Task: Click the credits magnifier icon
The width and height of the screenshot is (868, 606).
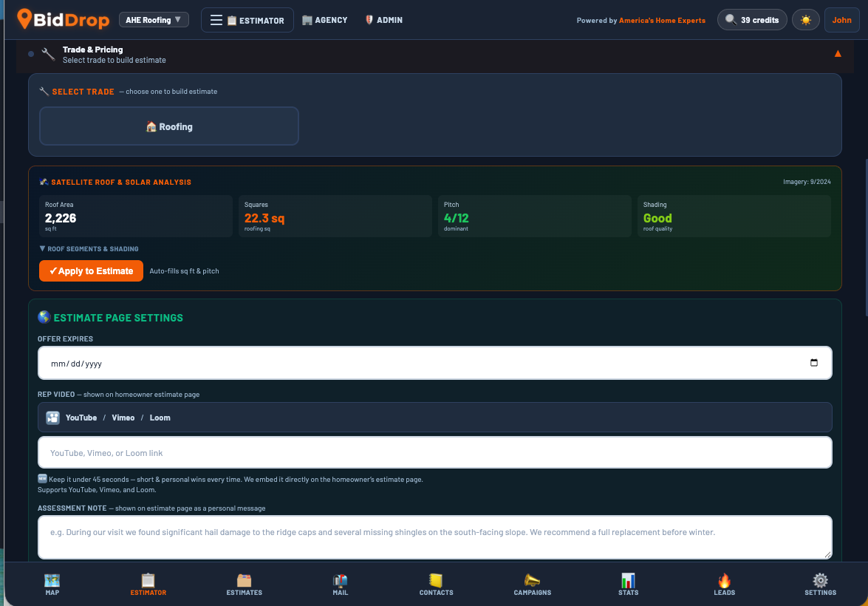Action: tap(731, 19)
